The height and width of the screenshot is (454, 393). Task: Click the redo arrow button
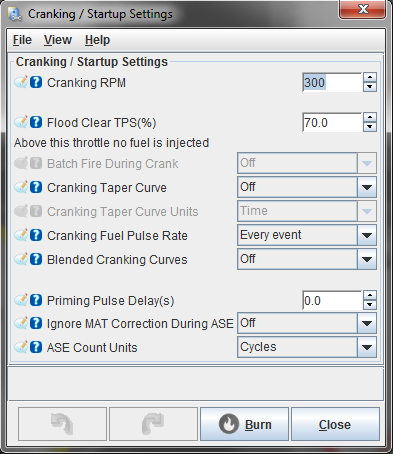(x=153, y=424)
